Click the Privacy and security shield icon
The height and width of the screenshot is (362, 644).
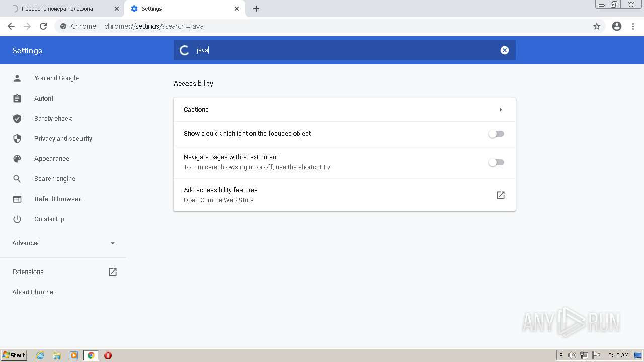(x=17, y=139)
